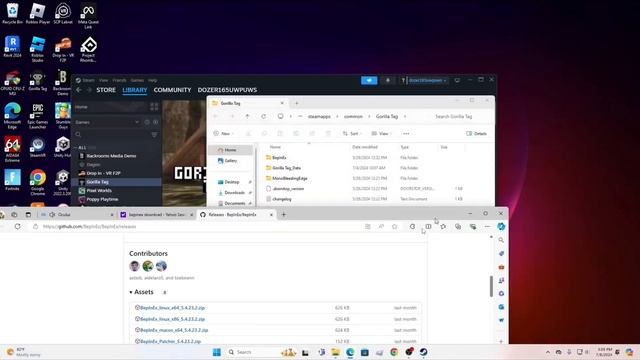Select the Releases BepInEx browser tab
The image size is (640, 360).
[236, 214]
